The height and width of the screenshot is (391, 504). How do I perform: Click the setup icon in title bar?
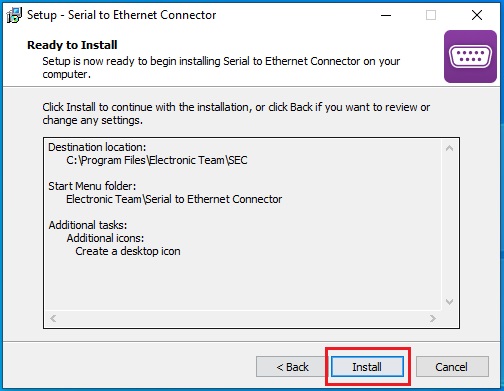[x=14, y=15]
